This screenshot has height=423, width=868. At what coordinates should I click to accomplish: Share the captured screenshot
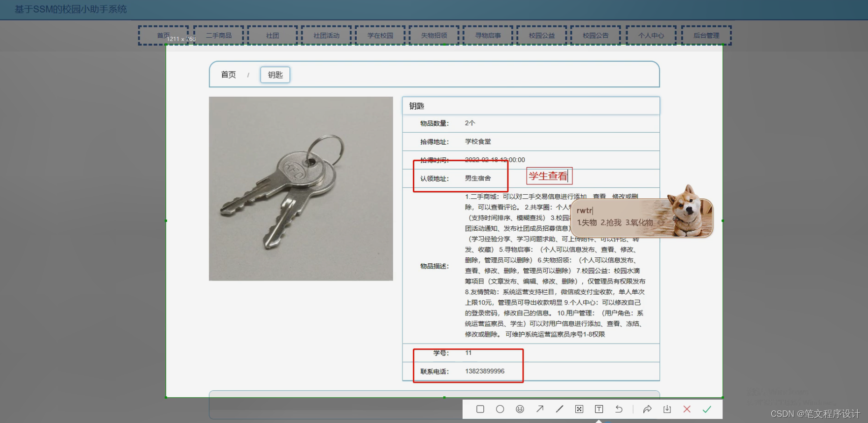[x=648, y=409]
